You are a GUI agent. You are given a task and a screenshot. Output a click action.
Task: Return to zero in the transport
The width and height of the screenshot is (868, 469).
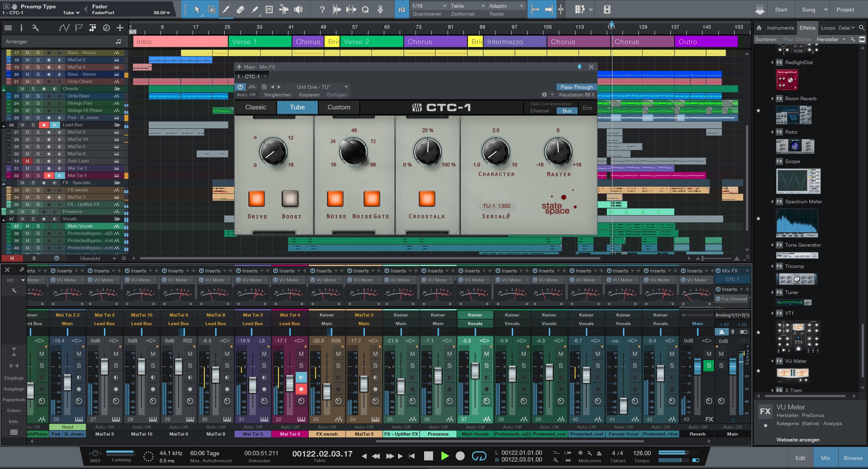(x=412, y=456)
